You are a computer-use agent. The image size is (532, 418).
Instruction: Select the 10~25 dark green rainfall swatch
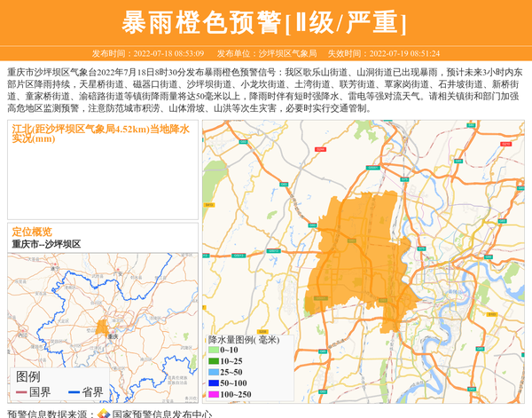coord(213,361)
